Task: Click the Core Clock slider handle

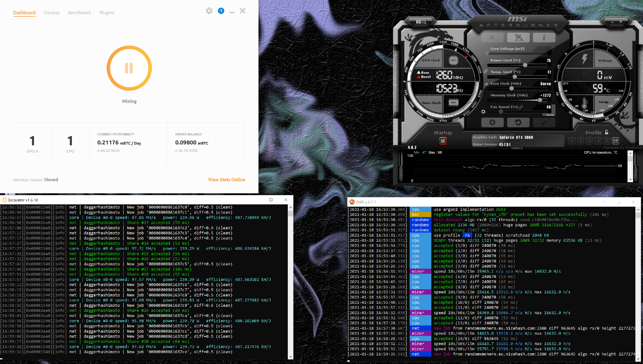Action: coord(511,88)
